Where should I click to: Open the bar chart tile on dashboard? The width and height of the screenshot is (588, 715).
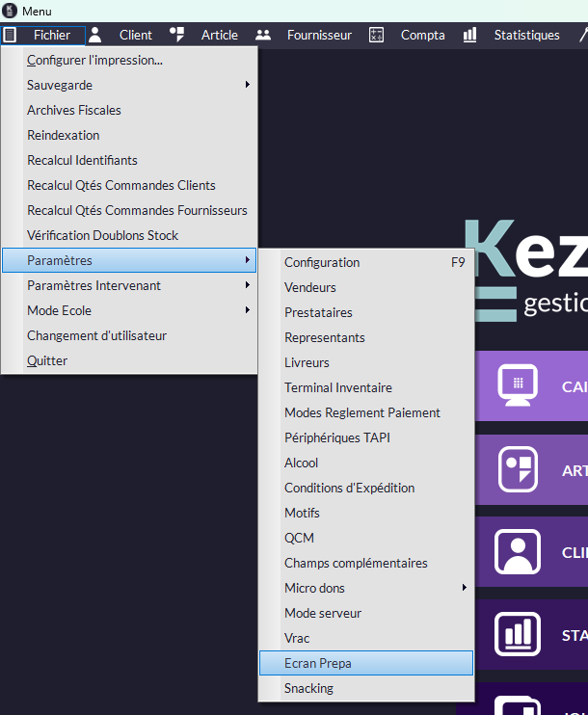pos(518,635)
